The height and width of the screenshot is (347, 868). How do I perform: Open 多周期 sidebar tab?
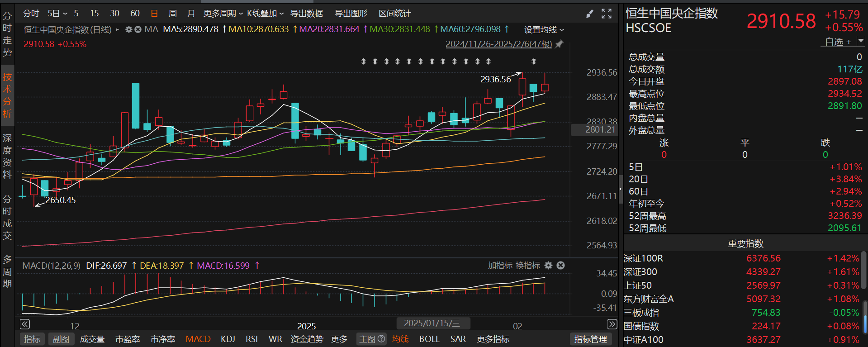click(x=7, y=271)
